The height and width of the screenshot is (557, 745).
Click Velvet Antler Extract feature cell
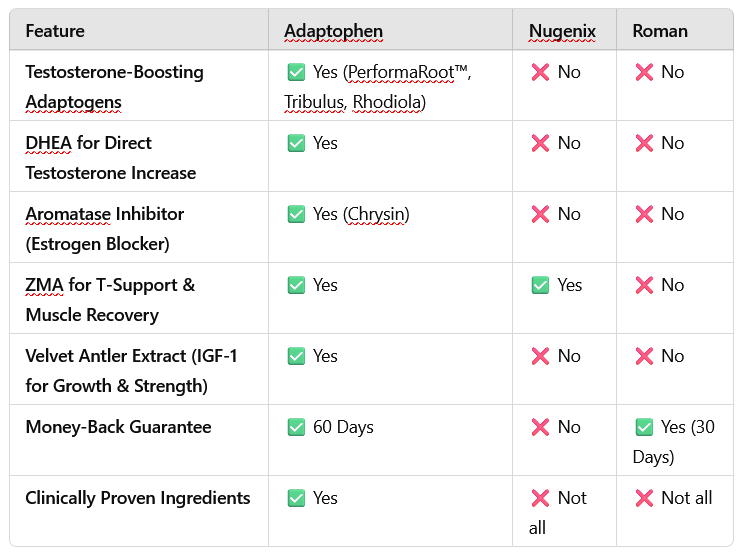tap(139, 369)
